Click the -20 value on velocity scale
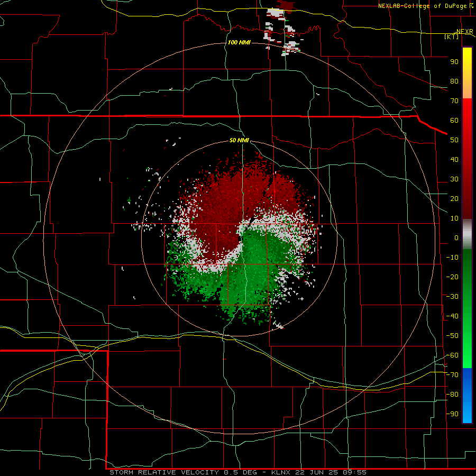Screen dimensions: 476x476 click(452, 277)
